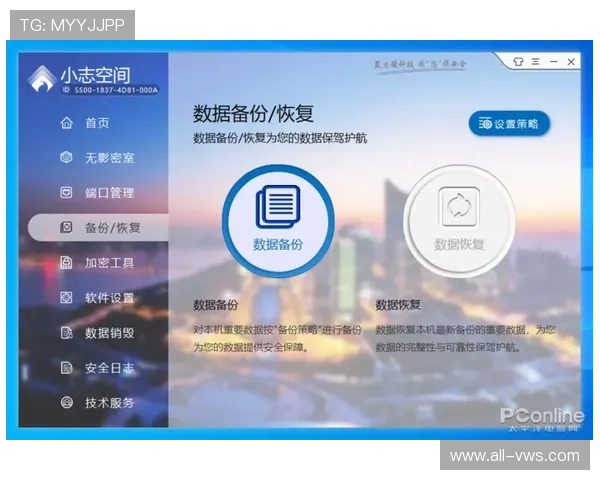The height and width of the screenshot is (480, 600).
Task: Open 加密工具 menu item
Action: (109, 263)
